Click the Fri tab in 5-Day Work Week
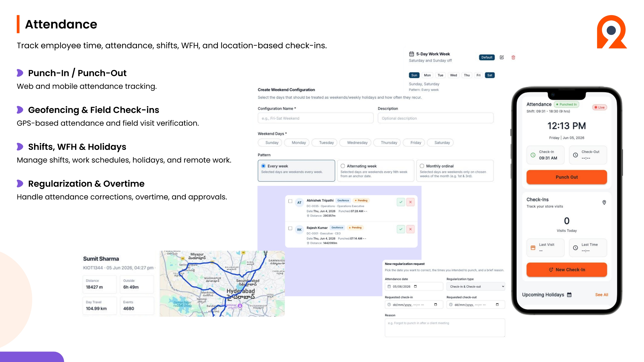The height and width of the screenshot is (362, 644). (478, 75)
